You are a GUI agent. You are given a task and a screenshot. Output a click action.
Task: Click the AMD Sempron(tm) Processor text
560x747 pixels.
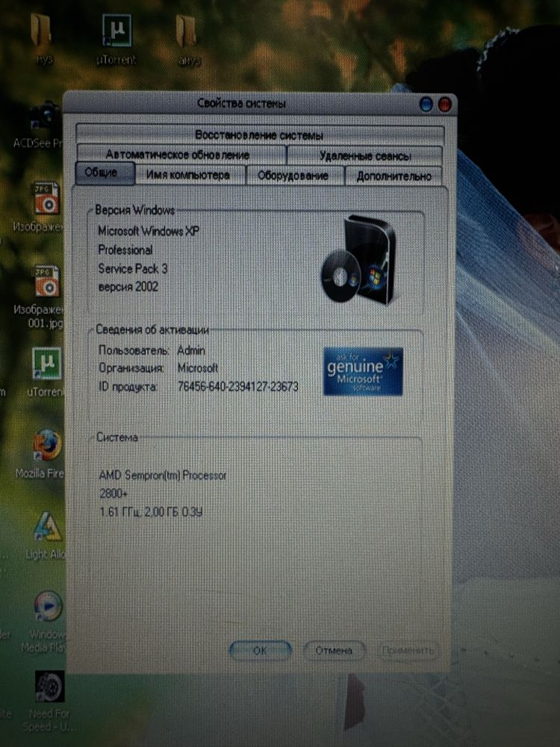pyautogui.click(x=163, y=475)
